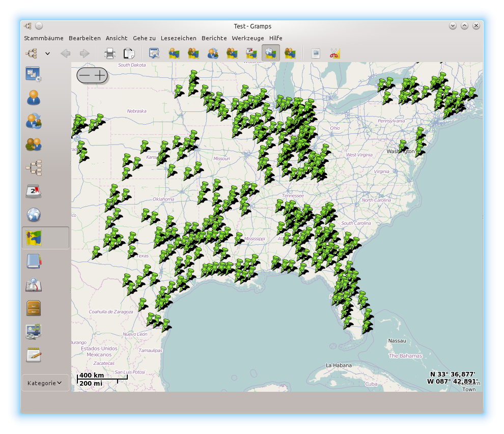Click The Bahamas label on map

(405, 356)
